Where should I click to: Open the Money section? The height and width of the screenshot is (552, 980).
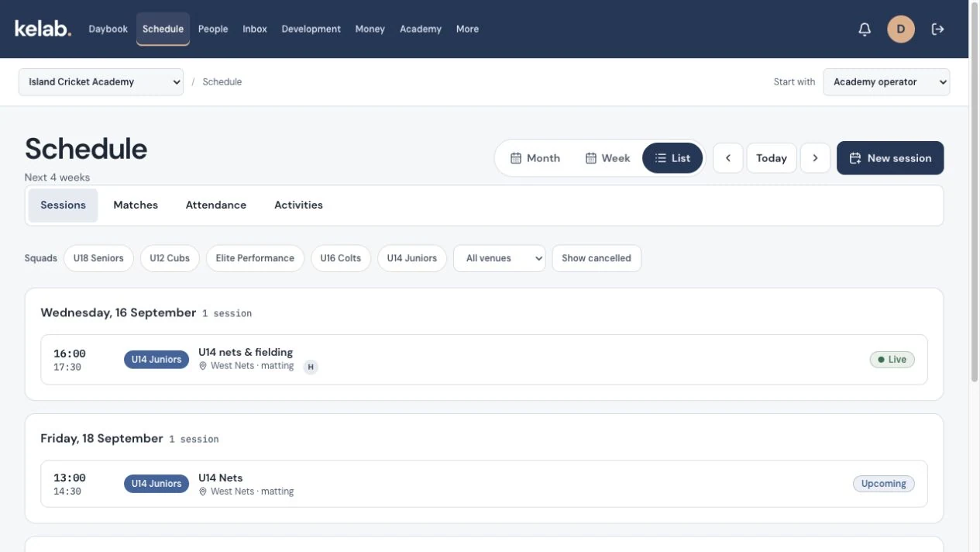[370, 29]
